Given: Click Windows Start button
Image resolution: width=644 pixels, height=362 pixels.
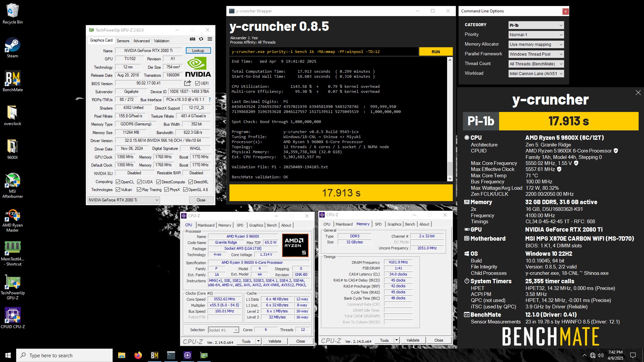Looking at the screenshot, I should click(x=8, y=355).
